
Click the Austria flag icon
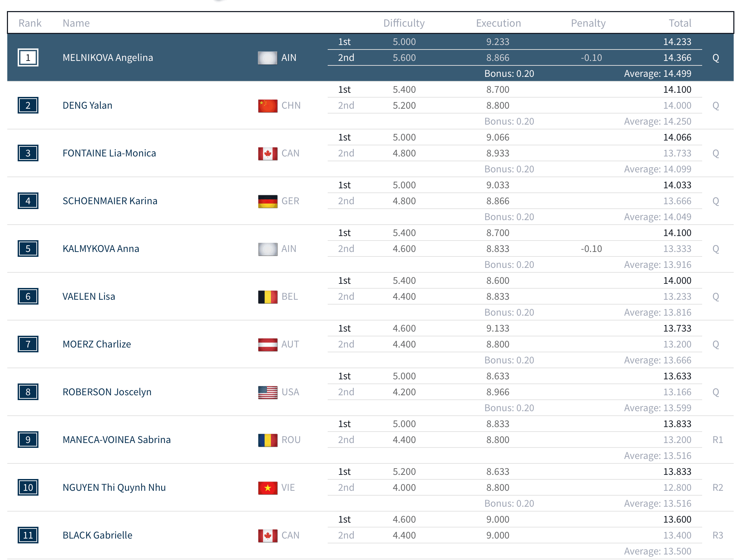pyautogui.click(x=267, y=344)
